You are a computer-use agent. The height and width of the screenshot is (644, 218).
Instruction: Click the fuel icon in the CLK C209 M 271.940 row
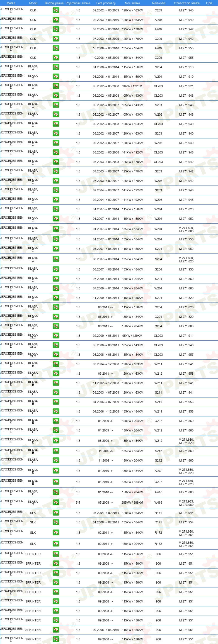point(56,11)
